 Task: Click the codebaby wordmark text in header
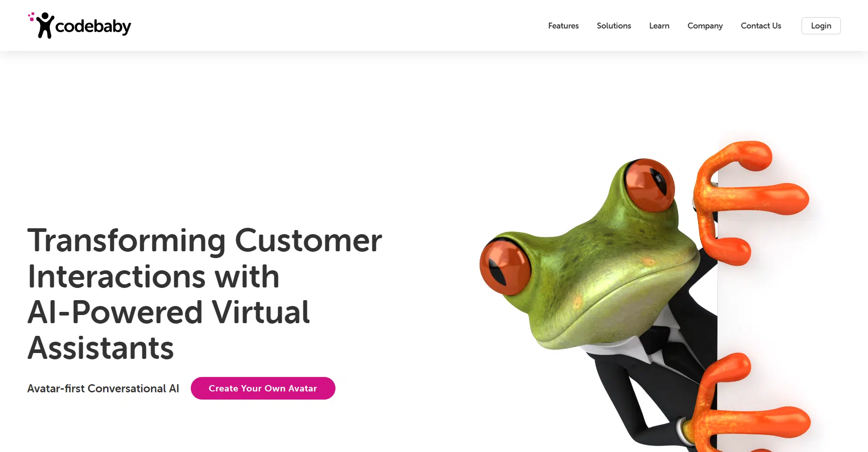click(93, 27)
